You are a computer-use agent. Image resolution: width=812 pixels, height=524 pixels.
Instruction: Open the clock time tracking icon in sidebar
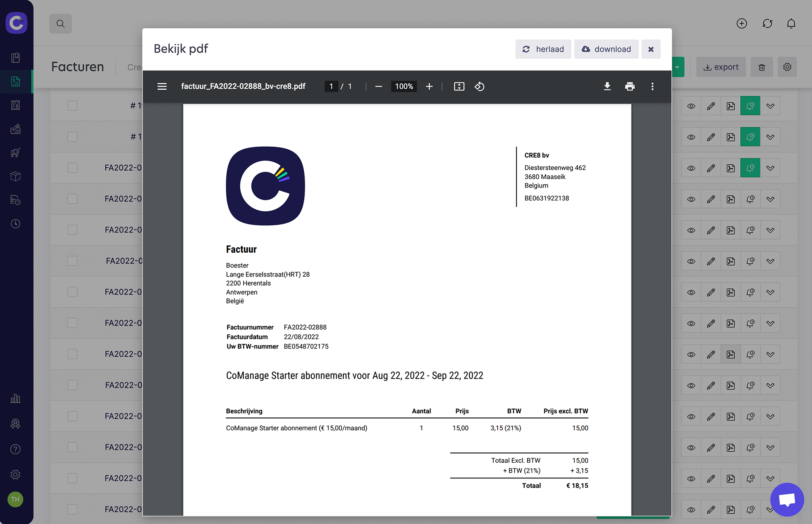[x=16, y=224]
